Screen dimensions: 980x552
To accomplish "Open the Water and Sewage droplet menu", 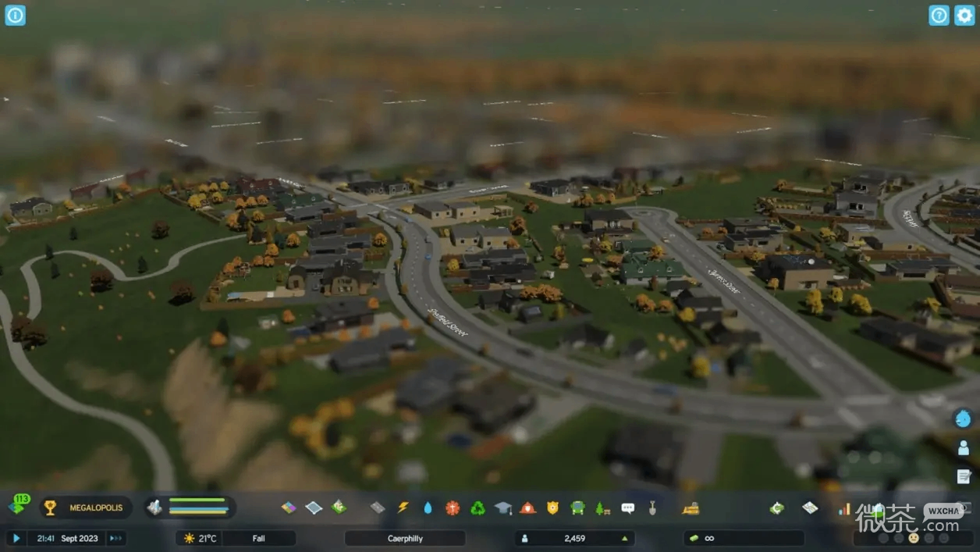I will coord(428,507).
